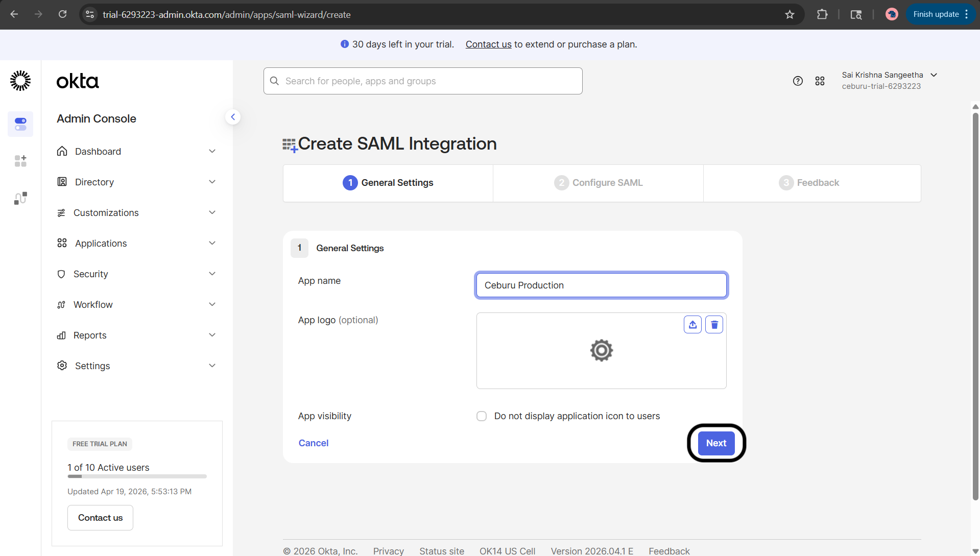Click the FREE TRIAL PLAN badge
Screen dimensions: 980x556
pyautogui.click(x=100, y=444)
